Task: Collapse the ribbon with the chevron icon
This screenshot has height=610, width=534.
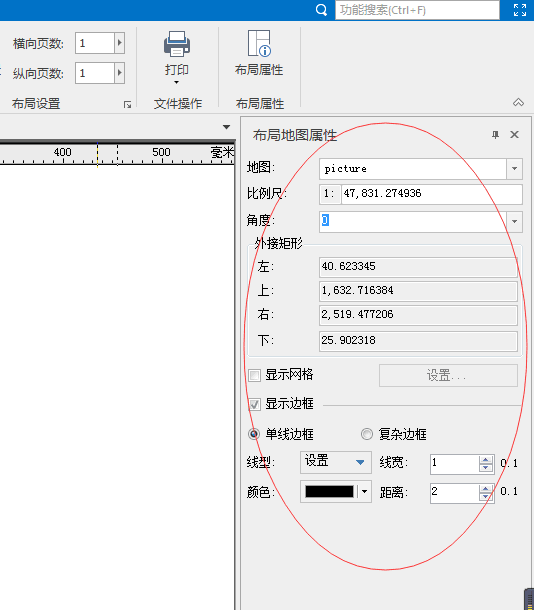Action: [x=518, y=103]
